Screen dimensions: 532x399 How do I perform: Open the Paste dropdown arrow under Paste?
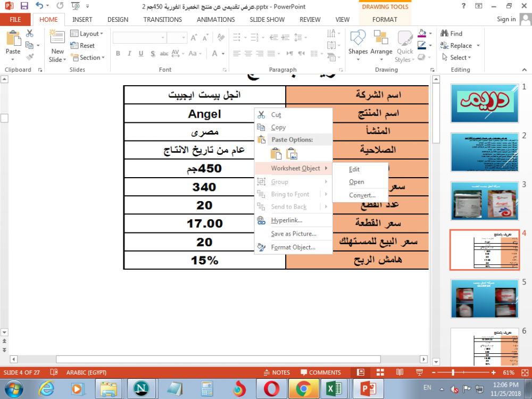pyautogui.click(x=13, y=60)
